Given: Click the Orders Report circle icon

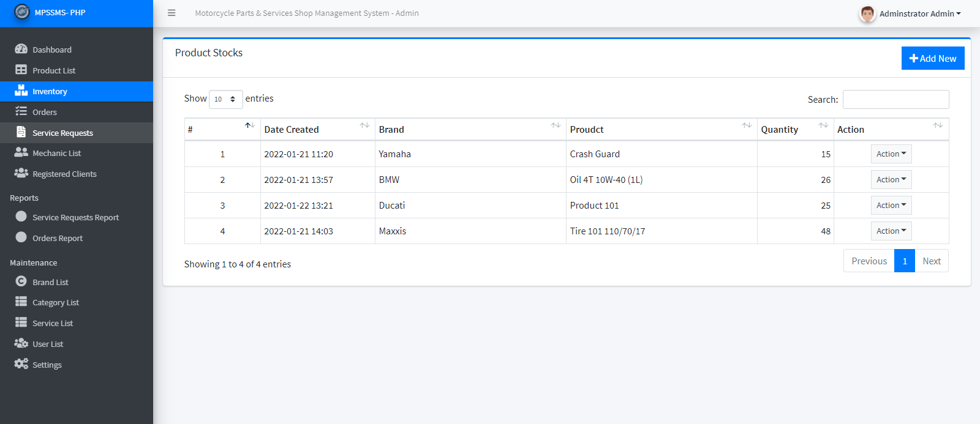Looking at the screenshot, I should 21,237.
